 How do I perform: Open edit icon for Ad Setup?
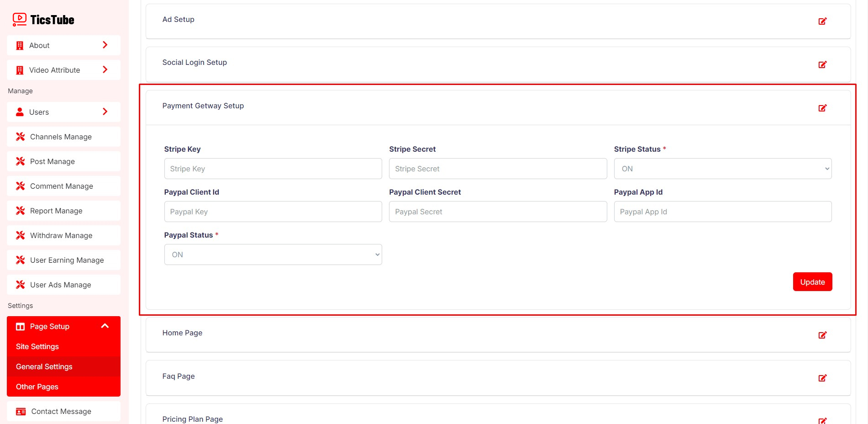[822, 21]
